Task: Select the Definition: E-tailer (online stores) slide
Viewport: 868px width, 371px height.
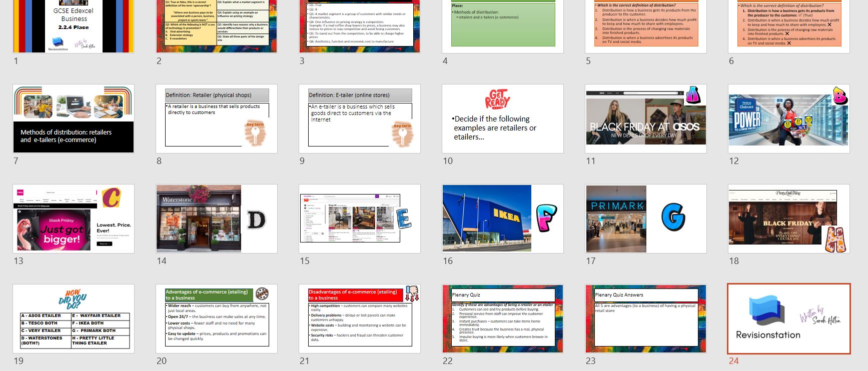Action: (360, 118)
